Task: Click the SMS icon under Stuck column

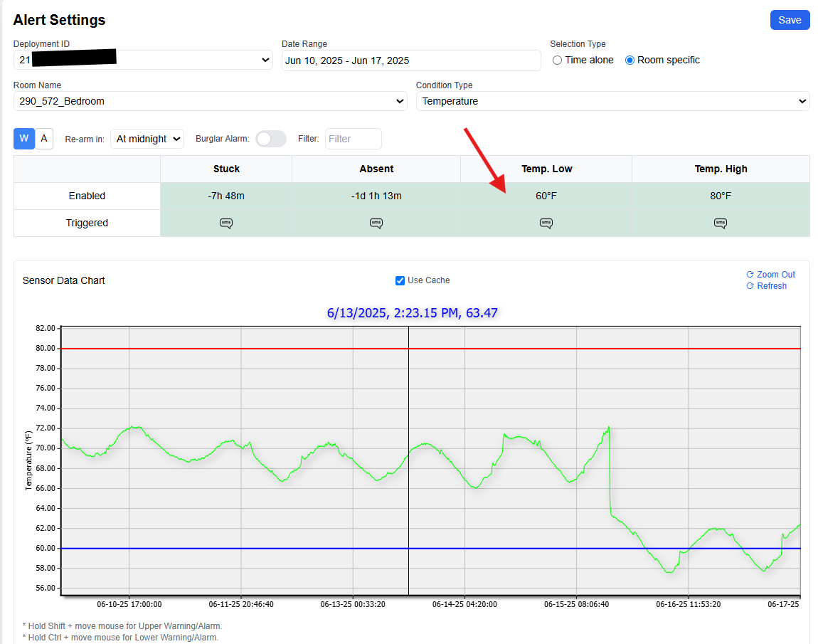Action: [x=226, y=223]
